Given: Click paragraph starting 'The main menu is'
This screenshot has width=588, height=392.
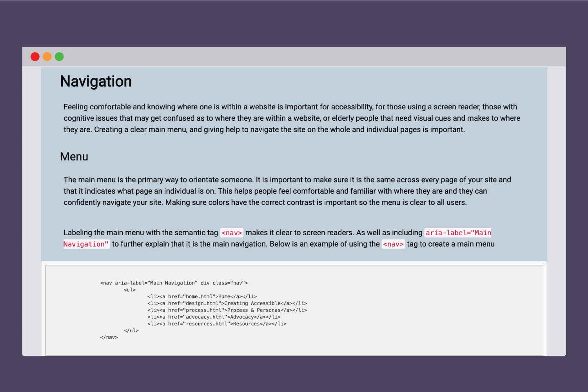Looking at the screenshot, I should 287,191.
